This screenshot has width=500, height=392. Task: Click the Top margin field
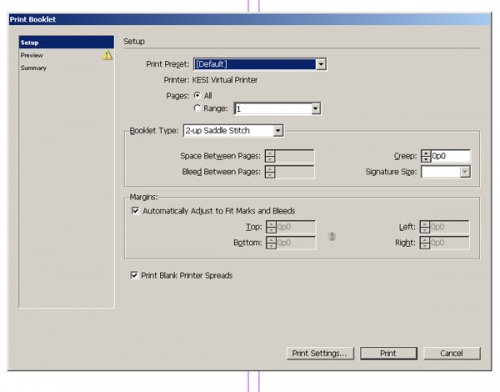pos(296,227)
